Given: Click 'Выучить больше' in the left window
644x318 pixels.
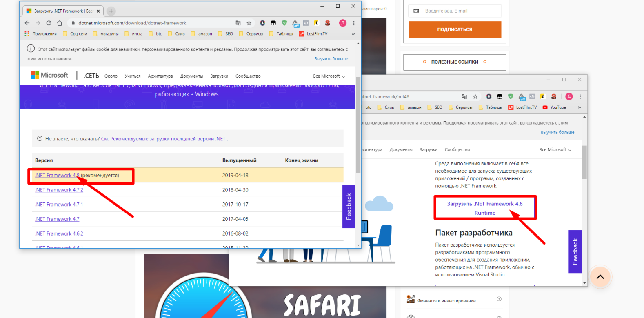Looking at the screenshot, I should pos(331,59).
